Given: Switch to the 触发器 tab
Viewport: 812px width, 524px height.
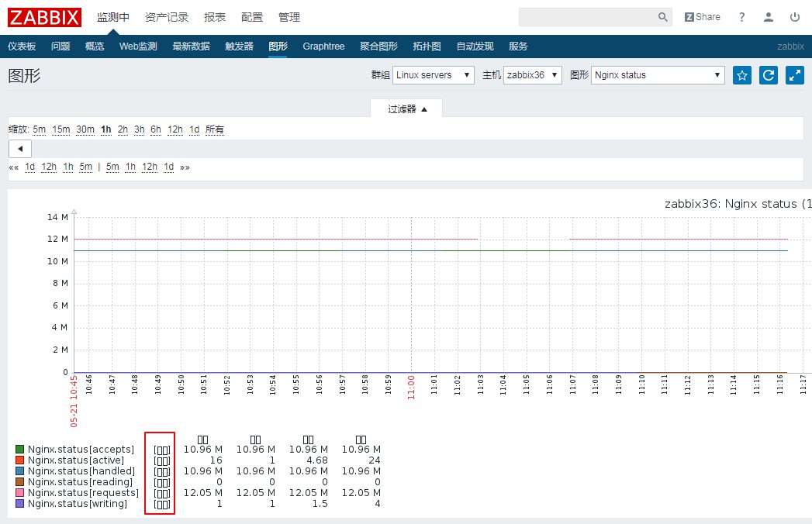Looking at the screenshot, I should point(239,47).
